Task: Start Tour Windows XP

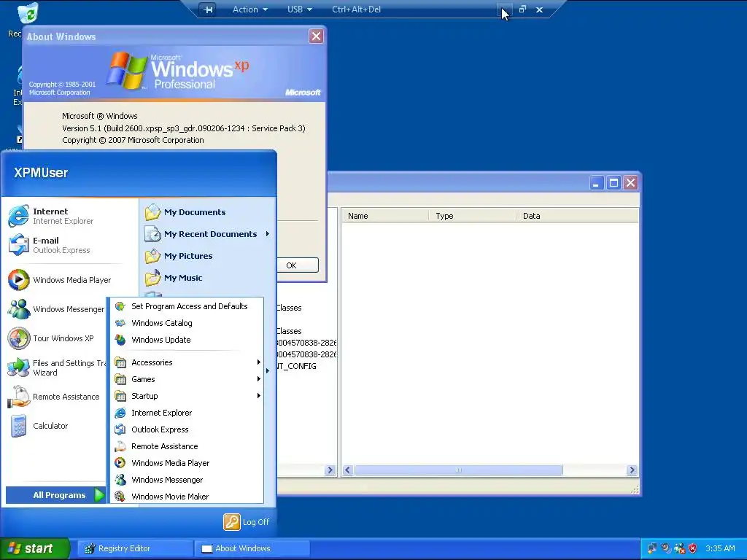Action: 50,338
